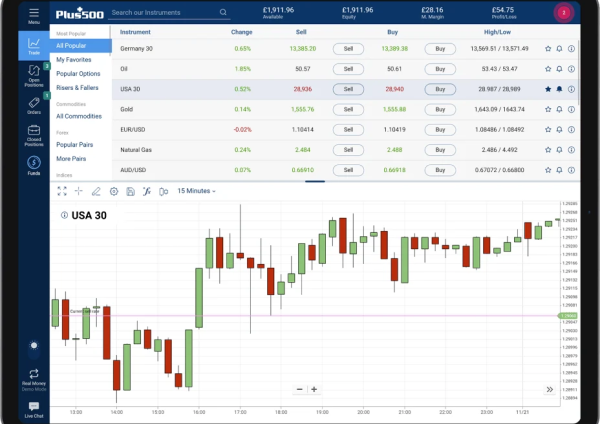Open info icon for USA 30 row
The image size is (600, 424).
571,89
